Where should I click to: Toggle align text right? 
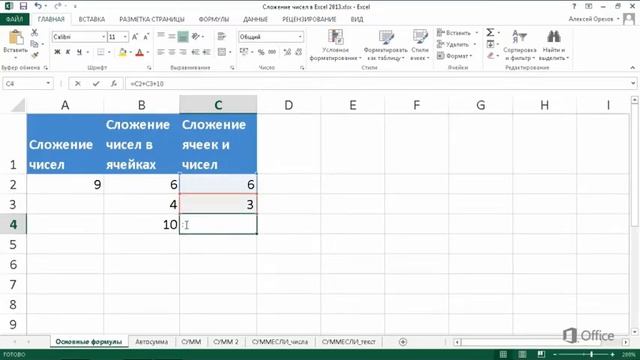(x=183, y=52)
